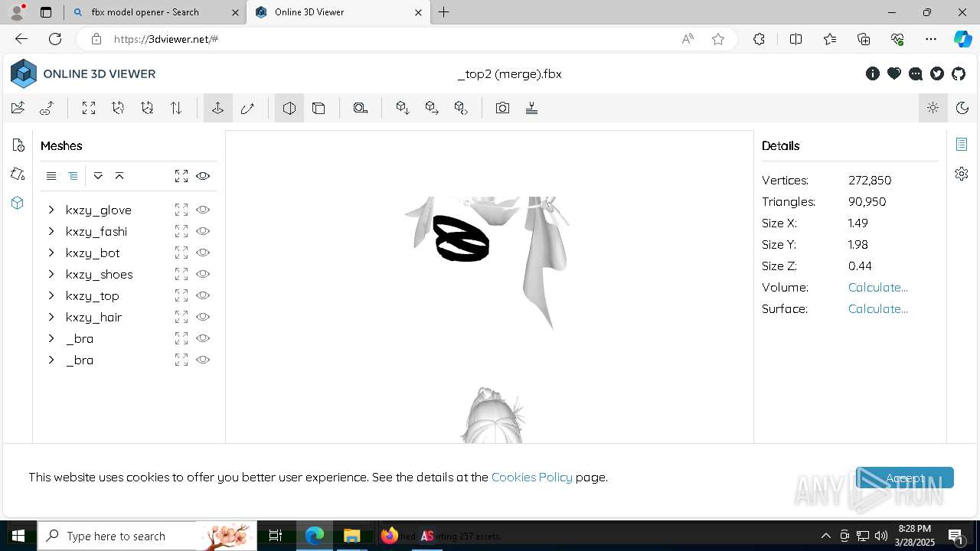The height and width of the screenshot is (551, 980).
Task: Show the Details panel icon on right
Action: (x=962, y=145)
